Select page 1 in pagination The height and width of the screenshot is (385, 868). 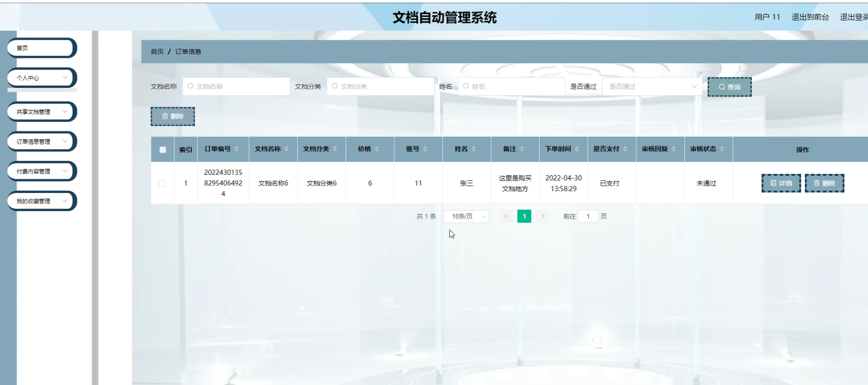(x=524, y=216)
